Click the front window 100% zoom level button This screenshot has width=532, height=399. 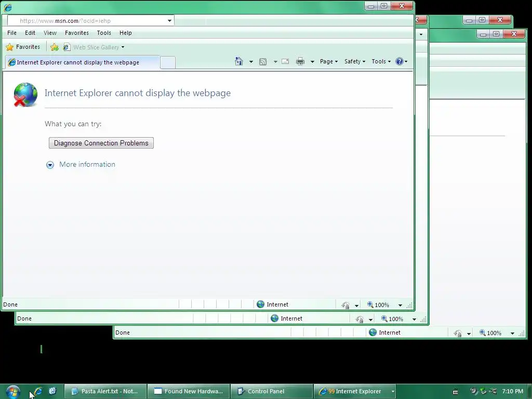coord(378,304)
